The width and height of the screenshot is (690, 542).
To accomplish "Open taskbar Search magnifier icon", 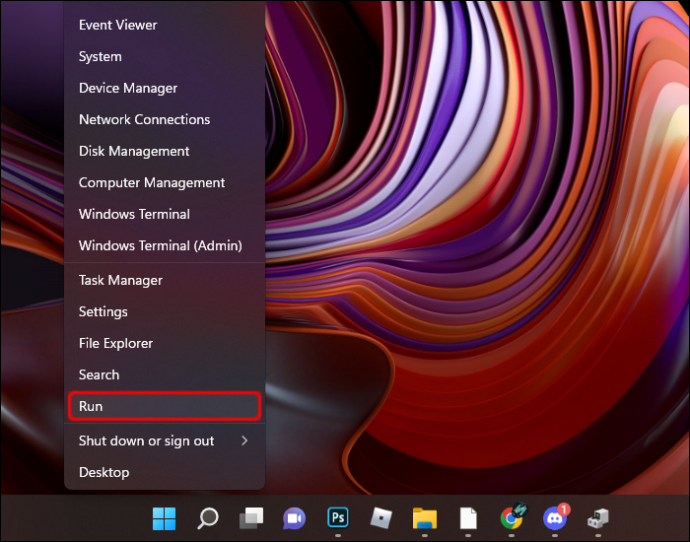I will 207,518.
